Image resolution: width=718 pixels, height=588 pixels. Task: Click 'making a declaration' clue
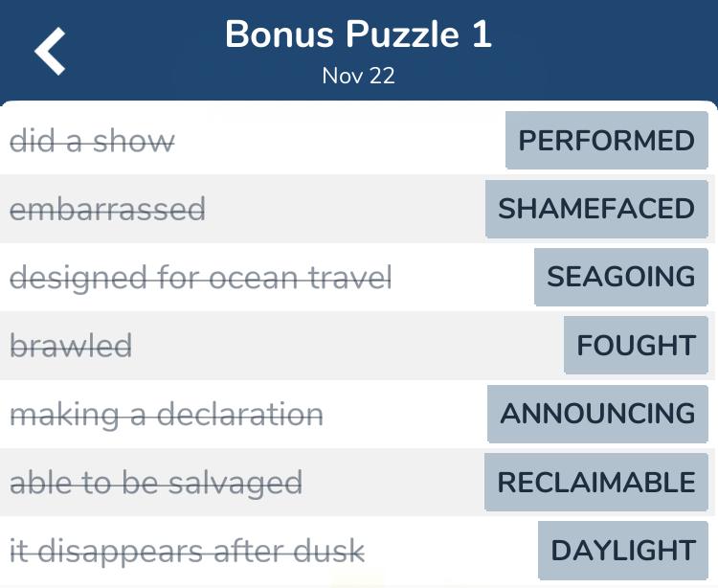coord(167,415)
